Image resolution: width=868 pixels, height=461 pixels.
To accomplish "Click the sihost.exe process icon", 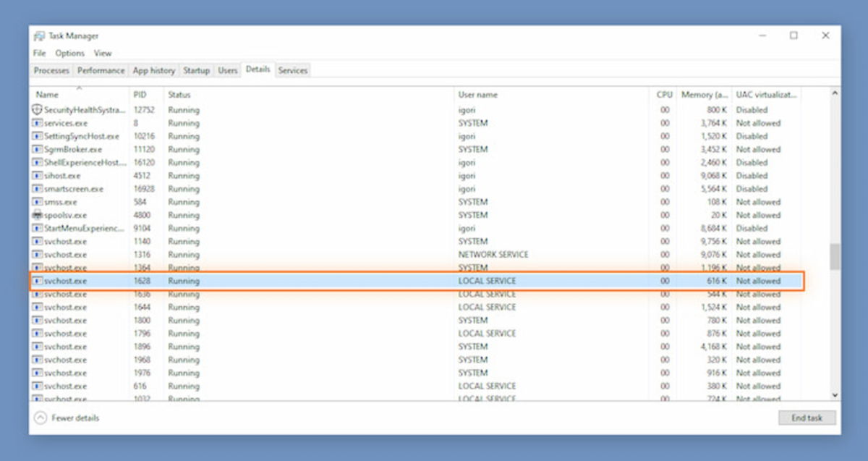I will pyautogui.click(x=38, y=176).
